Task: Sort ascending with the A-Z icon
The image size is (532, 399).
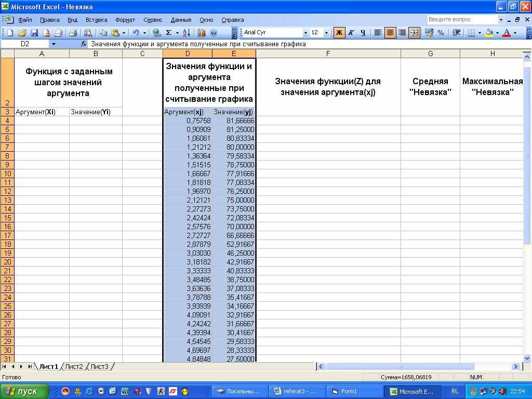Action: point(187,33)
